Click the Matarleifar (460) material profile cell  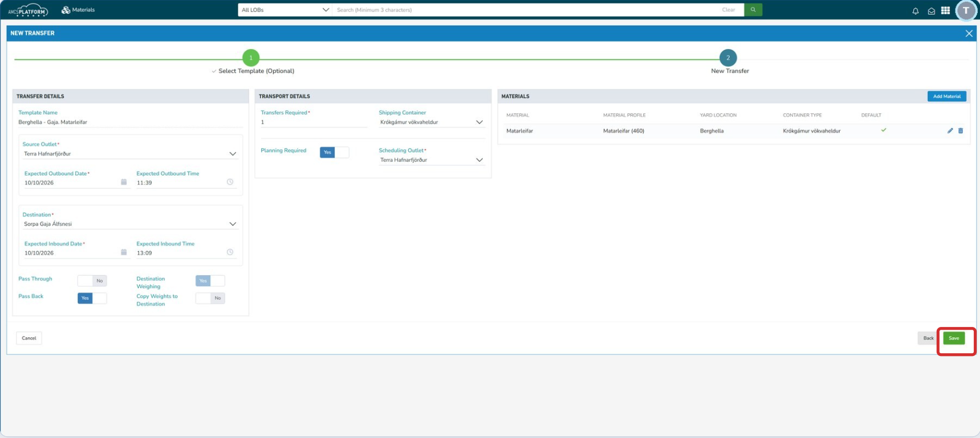click(624, 131)
